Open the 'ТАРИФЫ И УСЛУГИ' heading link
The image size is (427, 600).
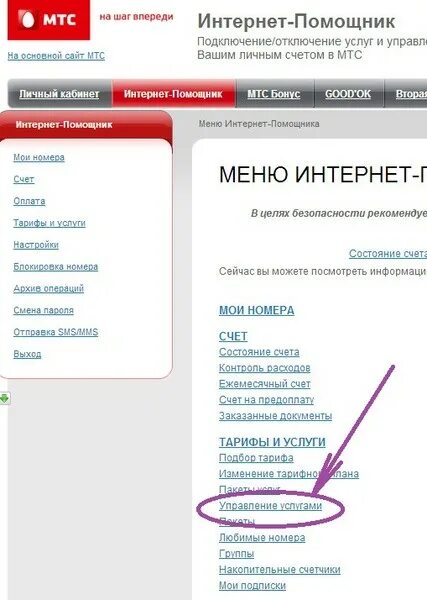pyautogui.click(x=272, y=442)
